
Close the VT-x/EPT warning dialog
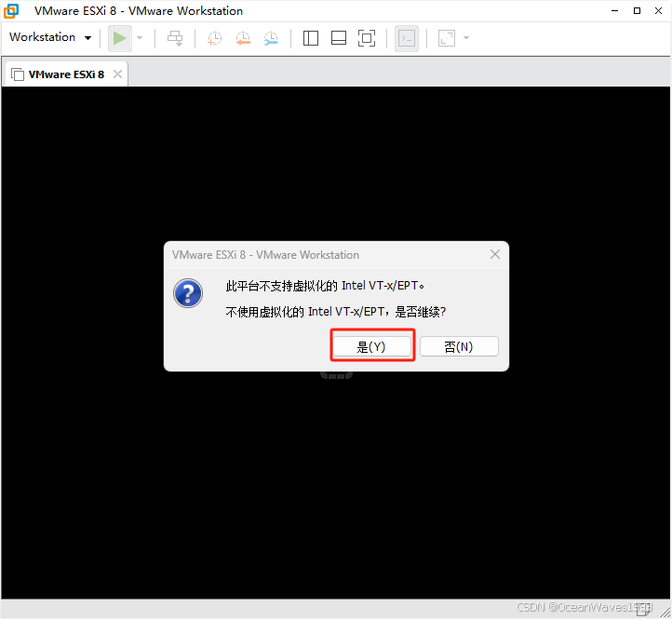(x=495, y=254)
